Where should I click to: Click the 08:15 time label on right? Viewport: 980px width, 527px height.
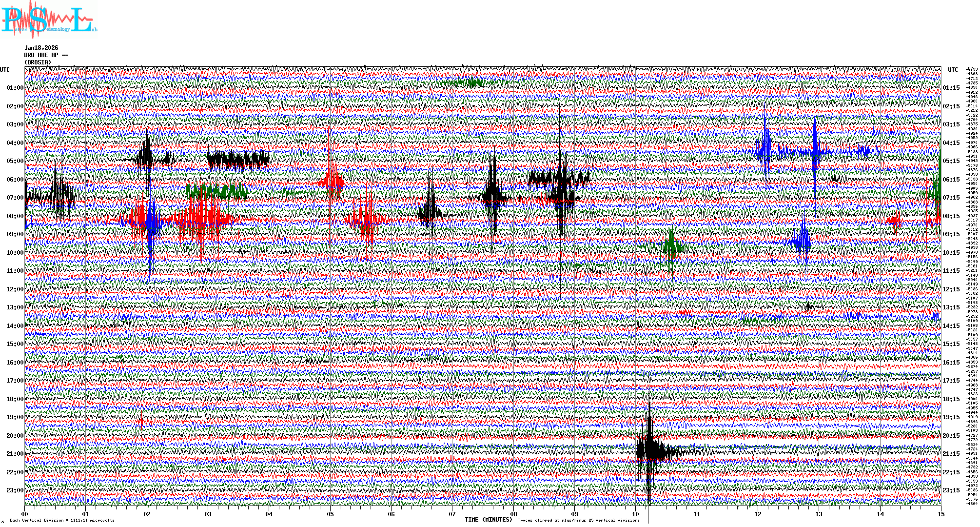951,216
